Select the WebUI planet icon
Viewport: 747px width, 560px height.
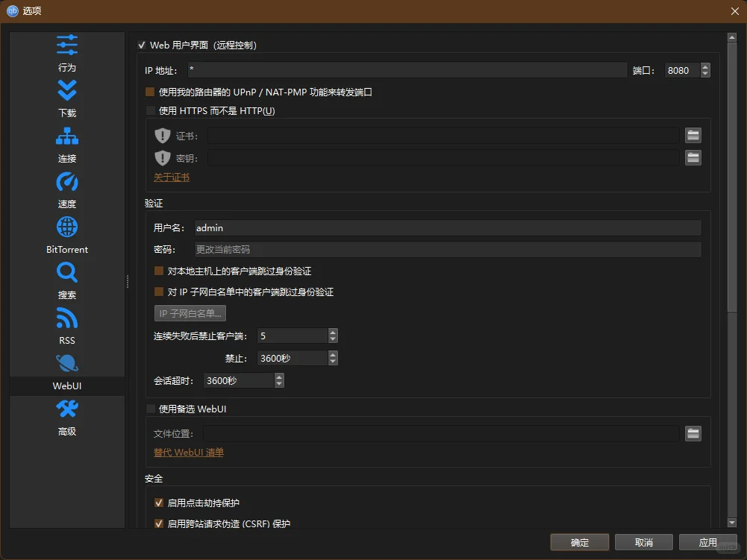tap(66, 363)
